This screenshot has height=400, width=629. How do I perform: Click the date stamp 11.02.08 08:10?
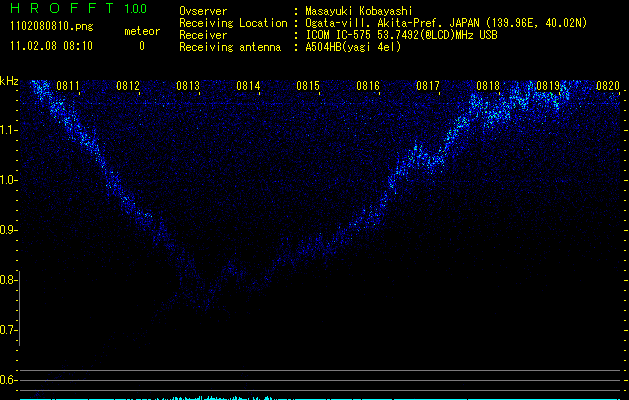(x=51, y=46)
